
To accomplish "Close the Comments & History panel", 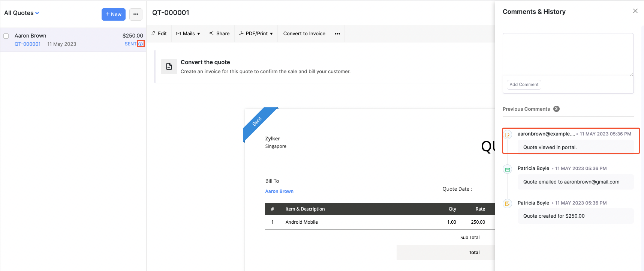I will point(635,11).
